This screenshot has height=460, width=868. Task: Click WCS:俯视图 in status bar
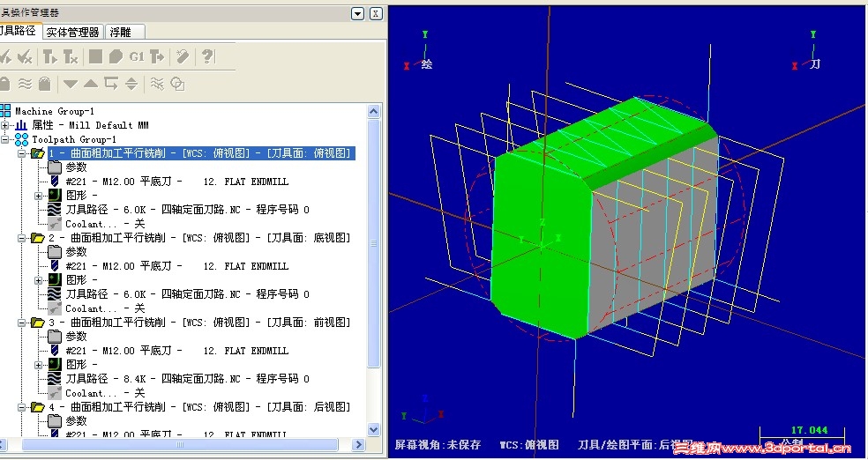[529, 444]
